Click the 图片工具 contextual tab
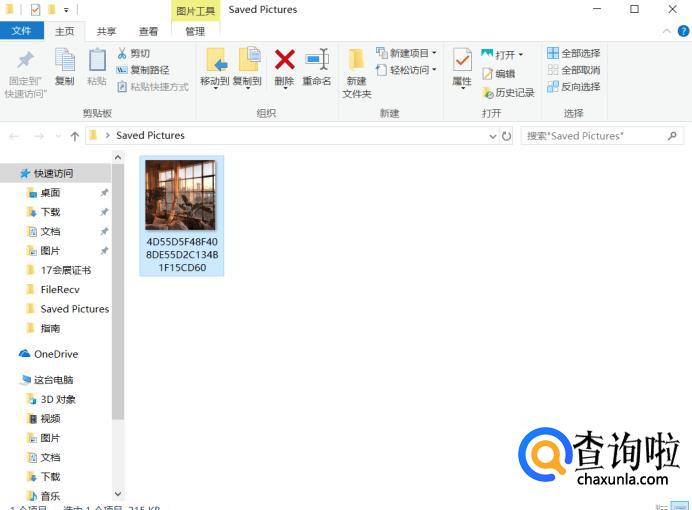 tap(196, 11)
